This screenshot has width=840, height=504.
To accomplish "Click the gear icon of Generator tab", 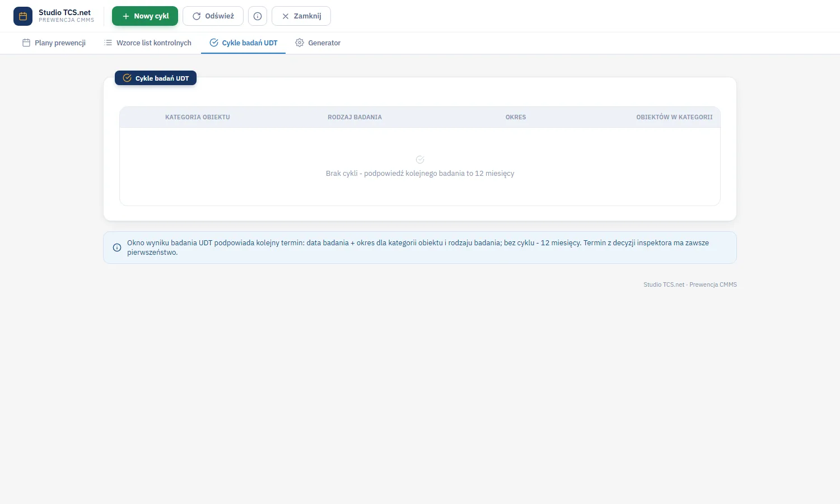I will pos(300,43).
